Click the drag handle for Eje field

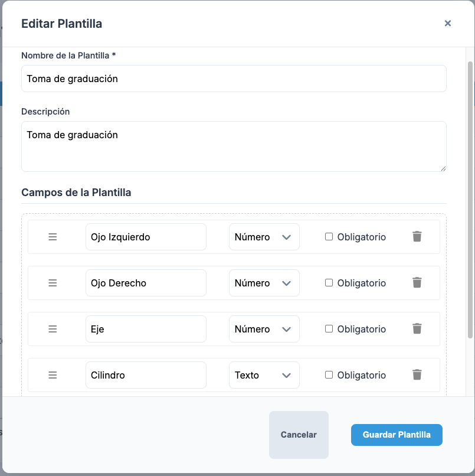tap(53, 329)
